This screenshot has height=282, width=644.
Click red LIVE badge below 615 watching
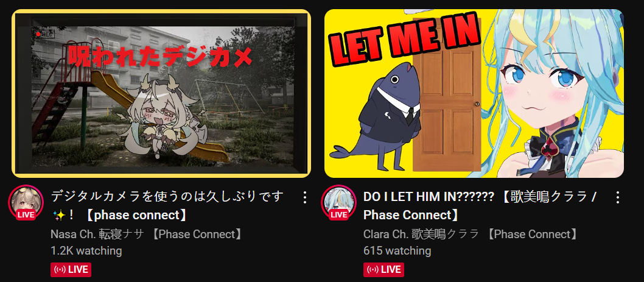point(383,270)
